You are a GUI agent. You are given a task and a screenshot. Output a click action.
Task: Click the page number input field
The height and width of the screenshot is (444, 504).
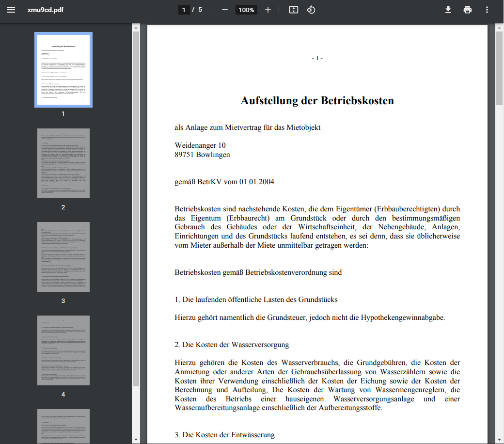pos(184,10)
